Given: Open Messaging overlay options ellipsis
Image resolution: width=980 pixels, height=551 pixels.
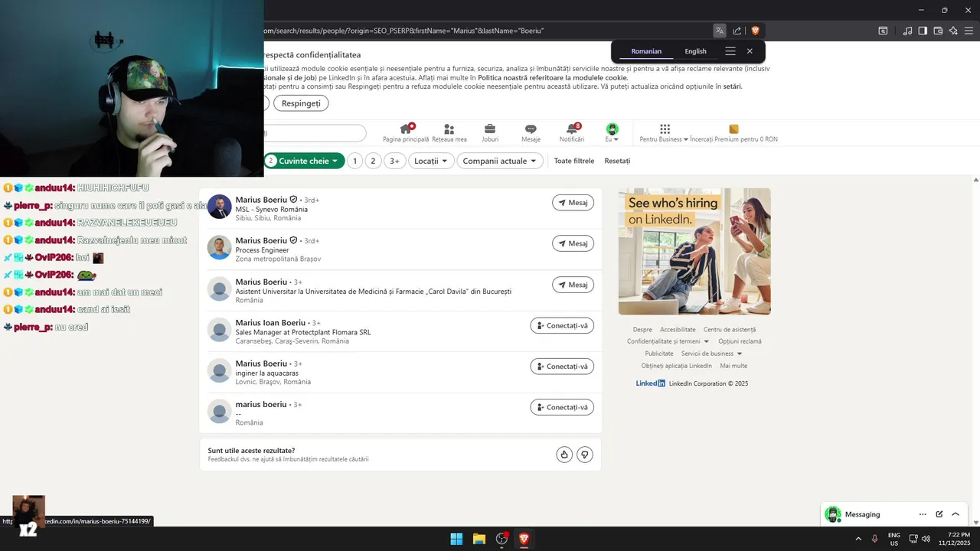Looking at the screenshot, I should point(923,514).
